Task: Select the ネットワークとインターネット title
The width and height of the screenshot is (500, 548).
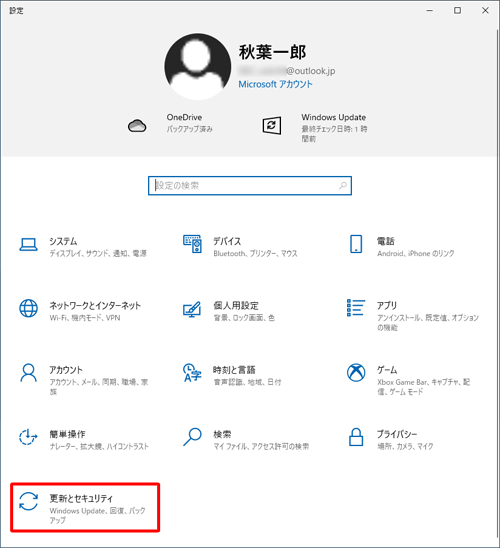Action: pos(95,305)
